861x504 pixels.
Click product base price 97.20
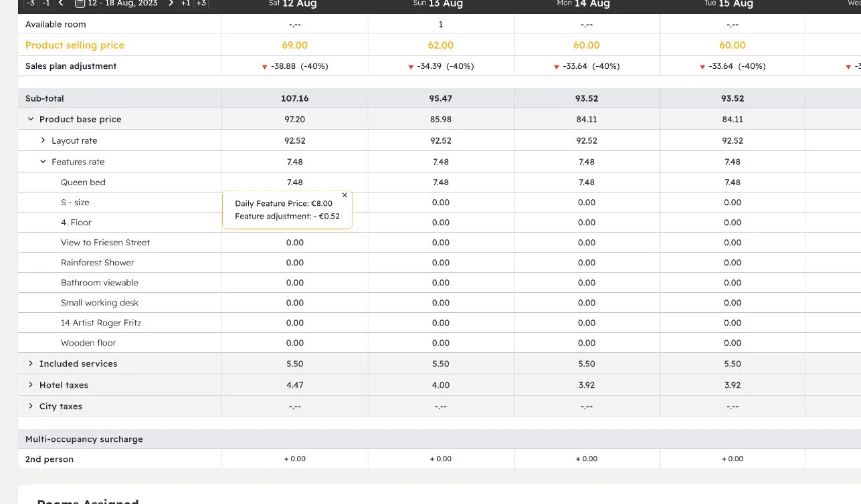(x=295, y=120)
